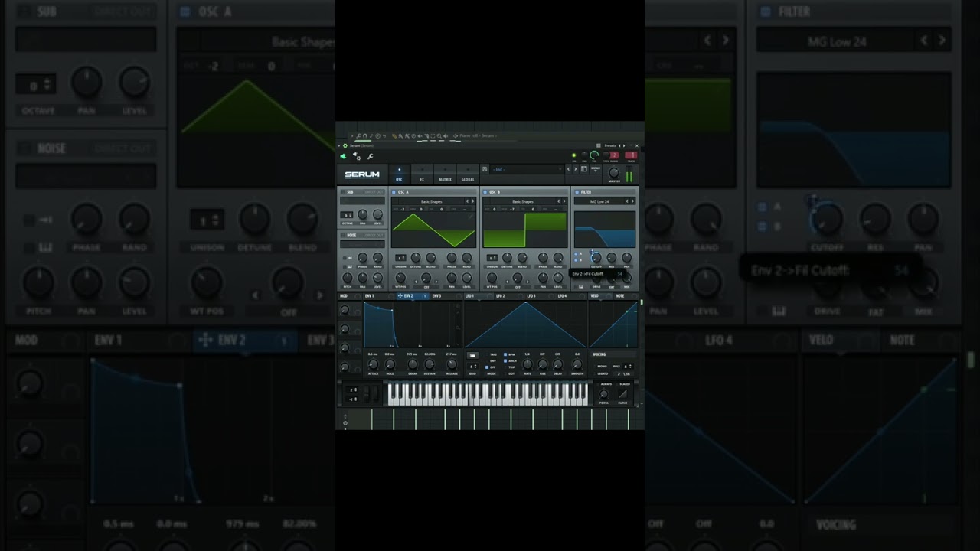Screen dimensions: 980x551
Task: Click Sub DIRECT OUT button
Action: tap(374, 192)
